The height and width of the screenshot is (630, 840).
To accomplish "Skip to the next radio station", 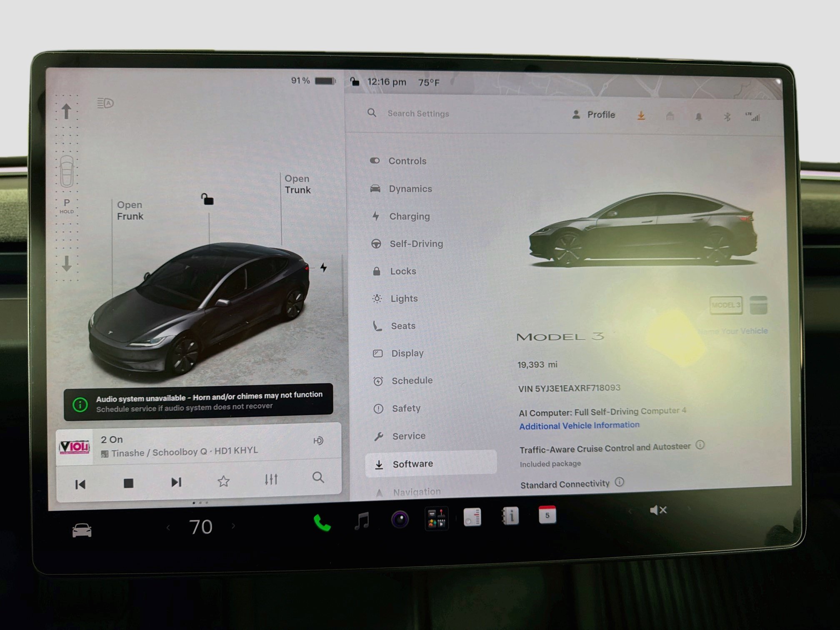I will (x=176, y=482).
